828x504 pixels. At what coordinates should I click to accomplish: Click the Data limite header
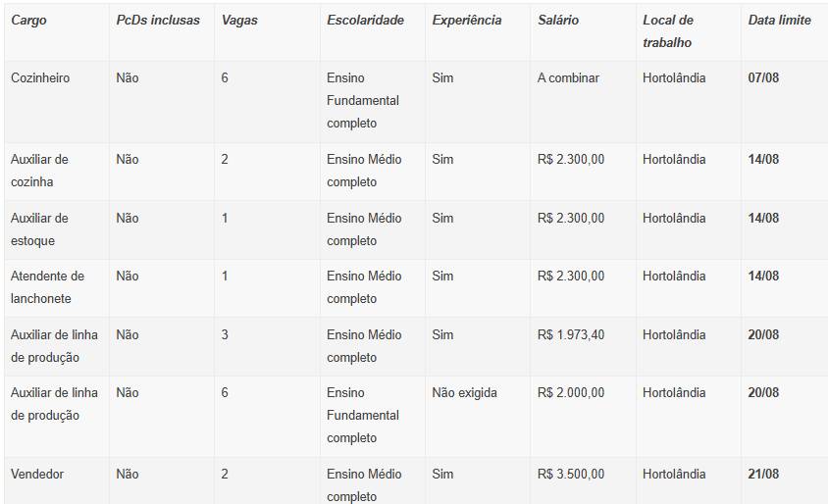click(779, 20)
